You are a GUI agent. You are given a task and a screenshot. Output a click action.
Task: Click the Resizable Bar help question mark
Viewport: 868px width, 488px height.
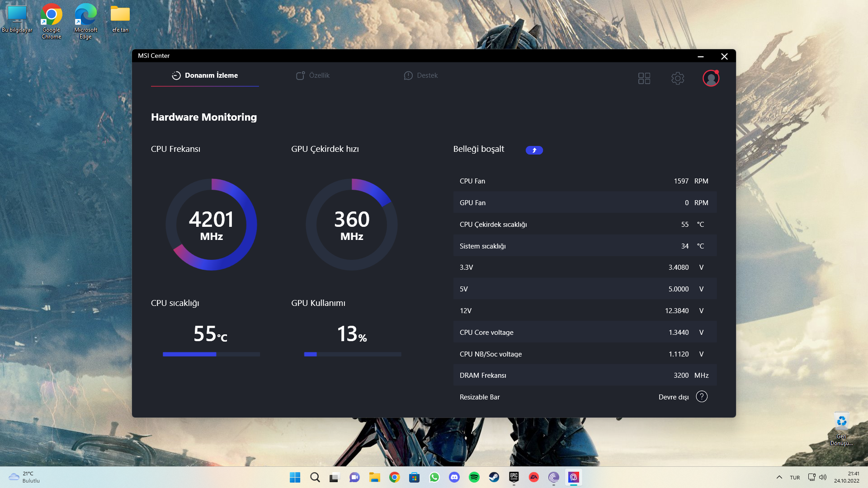[x=701, y=397]
